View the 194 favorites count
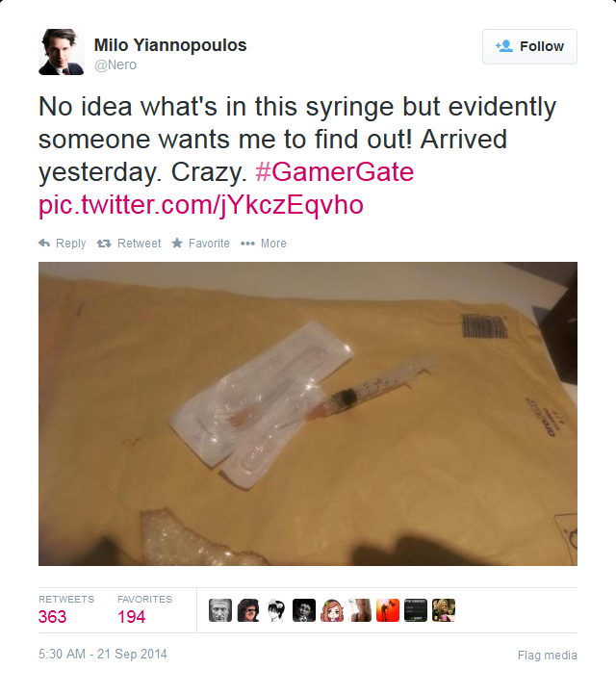Image resolution: width=616 pixels, height=695 pixels. [131, 616]
